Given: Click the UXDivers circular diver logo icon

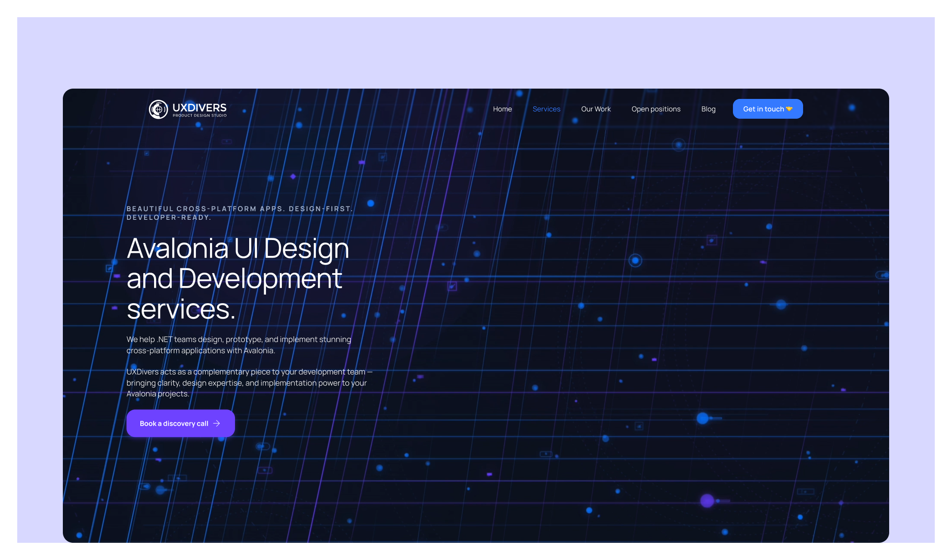Looking at the screenshot, I should coord(158,109).
